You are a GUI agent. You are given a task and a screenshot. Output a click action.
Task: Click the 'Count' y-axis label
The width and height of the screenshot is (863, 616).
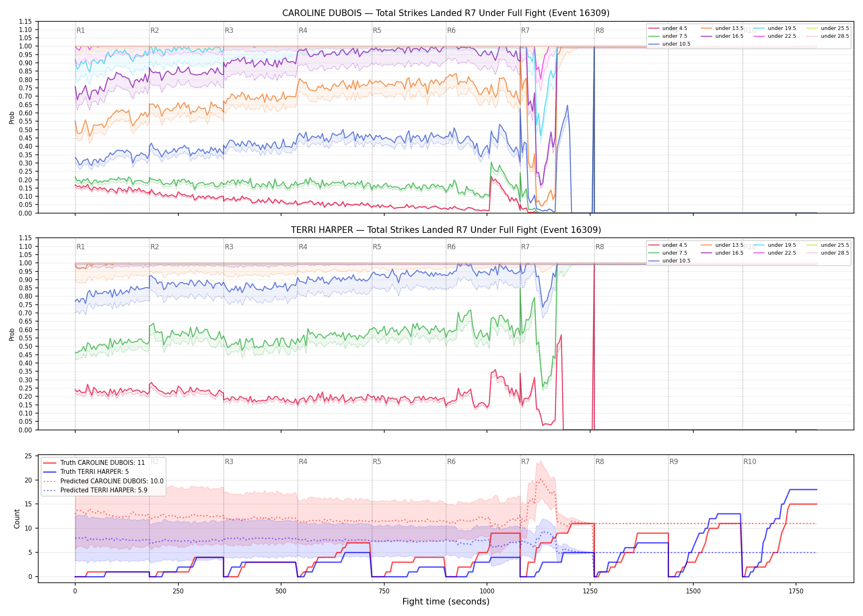[17, 519]
